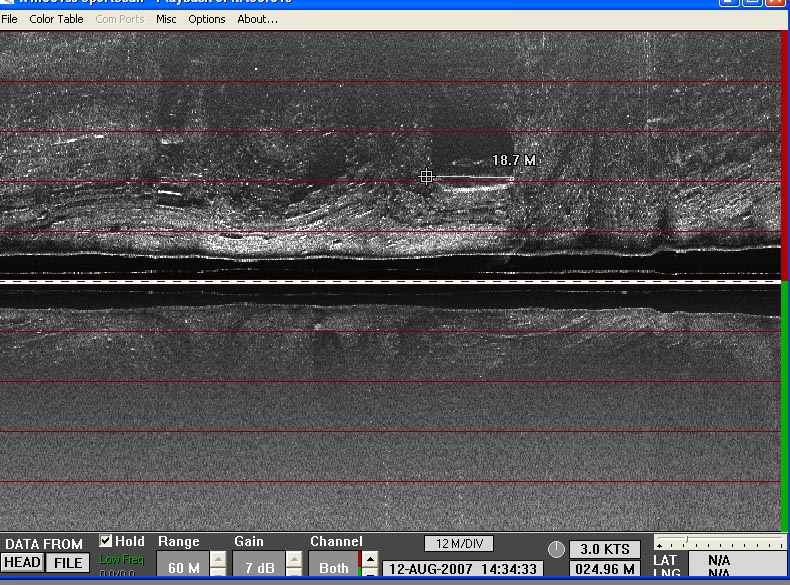Step Channel selection up with the arrow
The image size is (790, 585).
coord(369,560)
